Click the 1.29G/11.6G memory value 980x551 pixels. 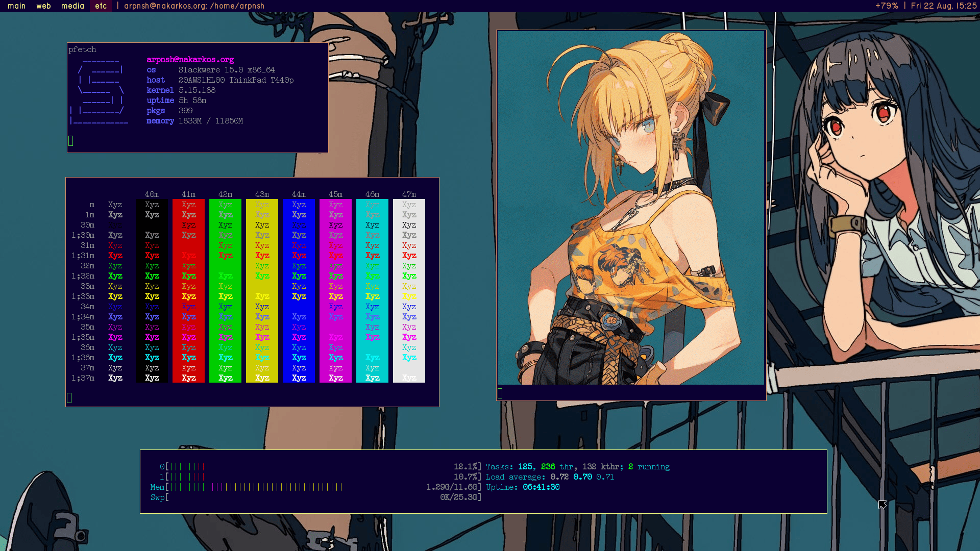coord(452,487)
